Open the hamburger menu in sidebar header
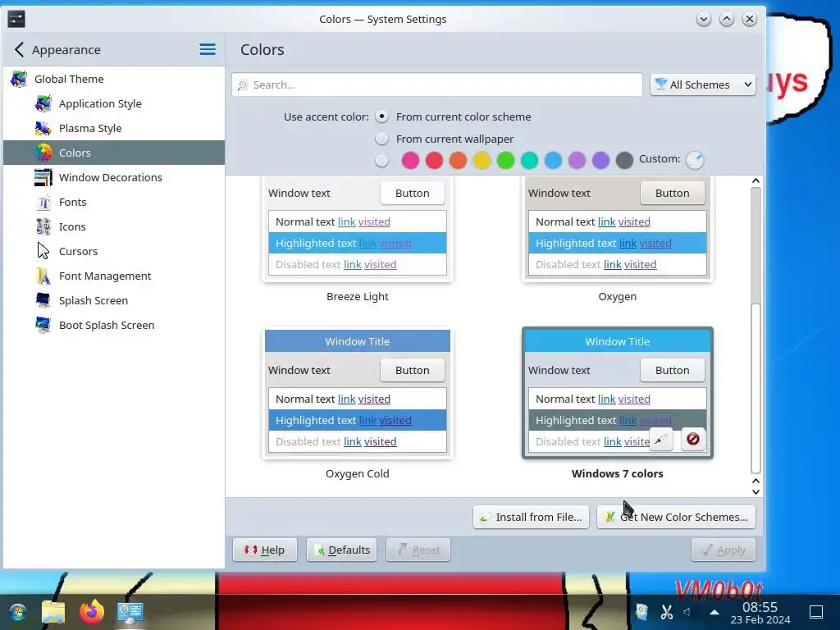Image resolution: width=840 pixels, height=630 pixels. (208, 50)
